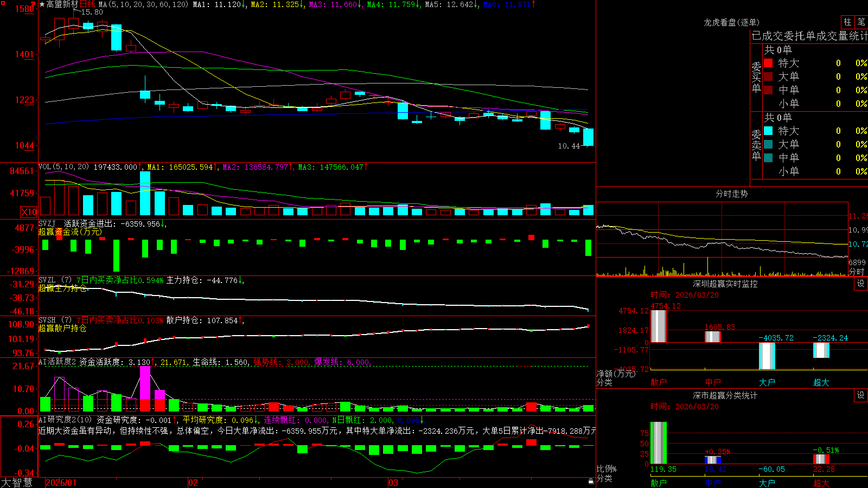This screenshot has width=868, height=488.
Task: Open 设 settings for 深市超赢分类统计
Action: [x=861, y=395]
